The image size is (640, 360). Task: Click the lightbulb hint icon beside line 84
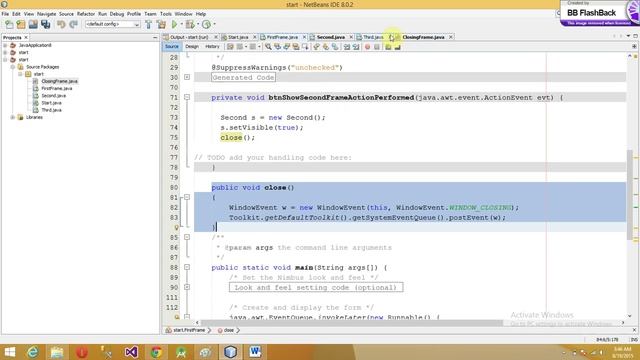pyautogui.click(x=177, y=227)
